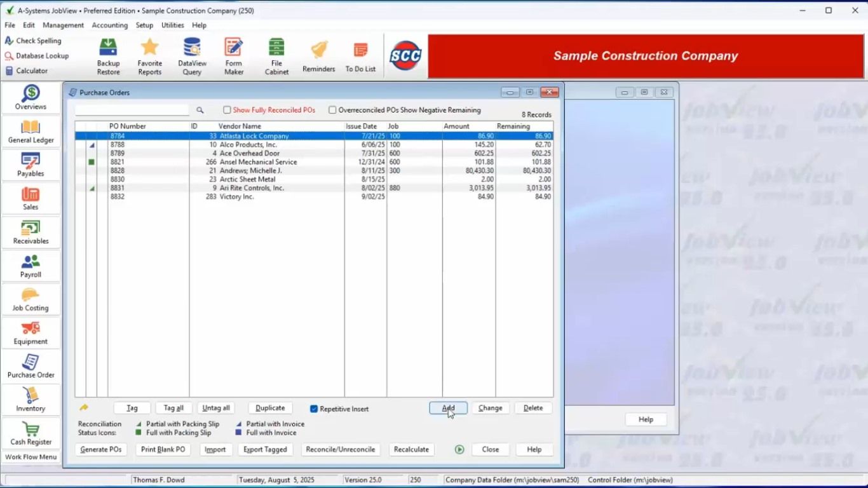This screenshot has width=868, height=488.
Task: Select Ari Rite Controls, Inc. row
Action: pyautogui.click(x=314, y=188)
